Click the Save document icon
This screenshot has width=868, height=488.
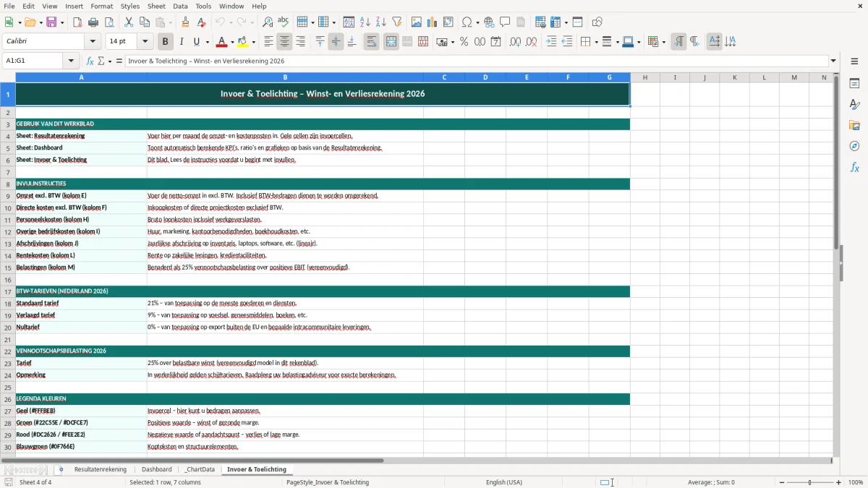[x=51, y=22]
